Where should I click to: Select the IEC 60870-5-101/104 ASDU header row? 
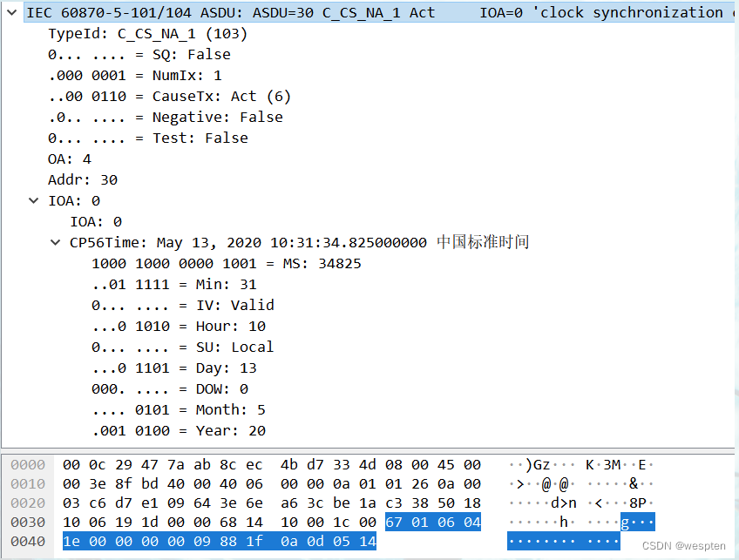coord(379,13)
